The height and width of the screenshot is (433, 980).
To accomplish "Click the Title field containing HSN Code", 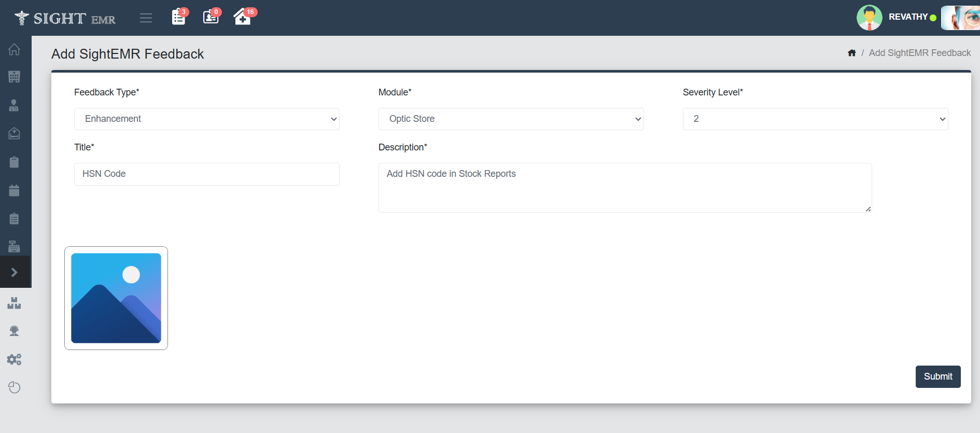I will (206, 174).
